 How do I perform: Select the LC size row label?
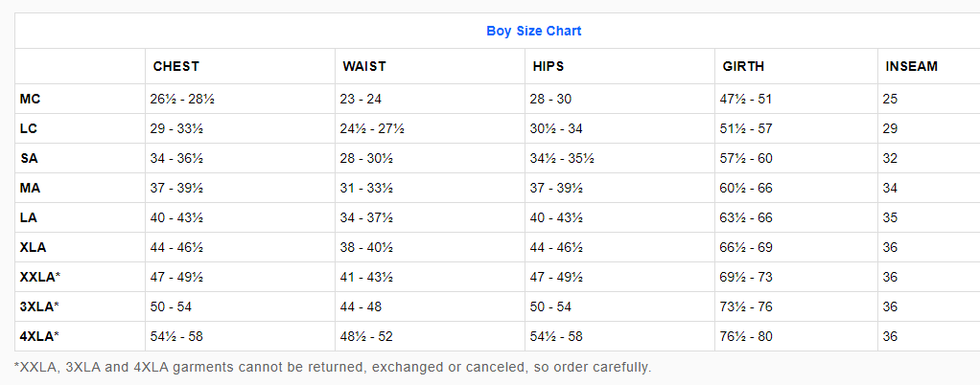29,128
